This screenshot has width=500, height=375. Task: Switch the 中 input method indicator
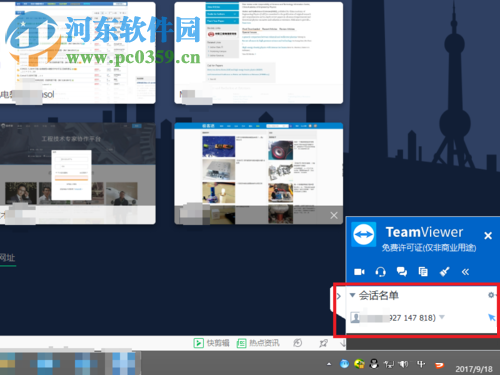click(421, 364)
